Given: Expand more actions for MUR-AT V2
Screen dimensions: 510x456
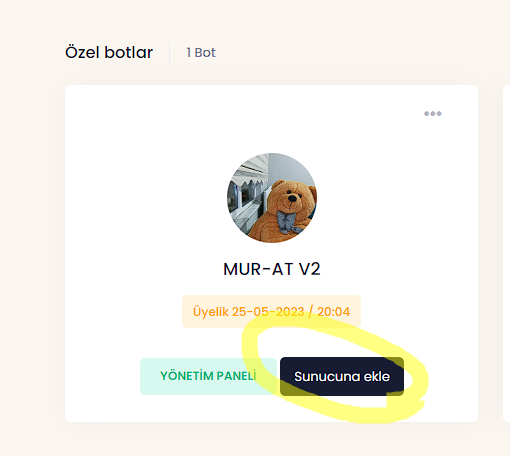Looking at the screenshot, I should [x=433, y=114].
